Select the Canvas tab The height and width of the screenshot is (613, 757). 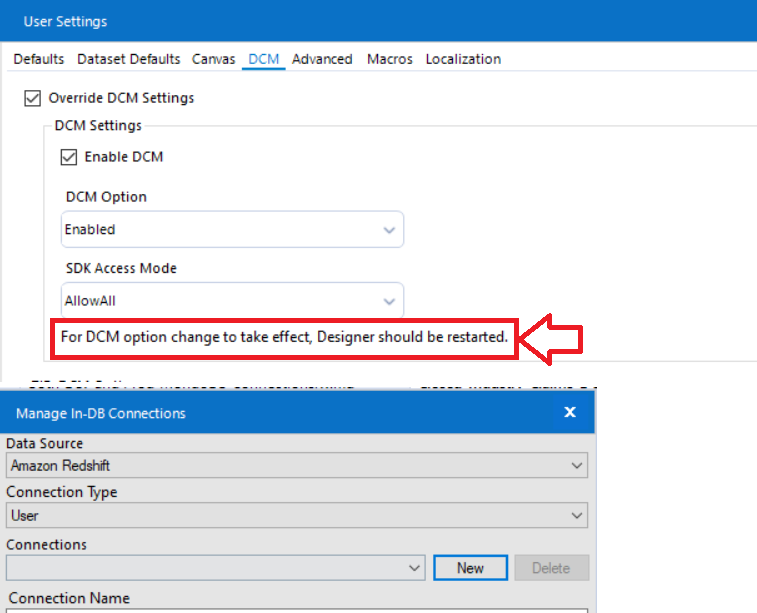(214, 59)
